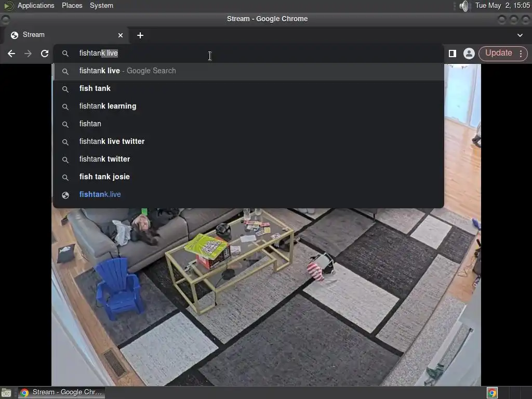Viewport: 532px width, 399px height.
Task: Click 'Stream - Google Chr...' taskbar button
Action: tap(61, 392)
